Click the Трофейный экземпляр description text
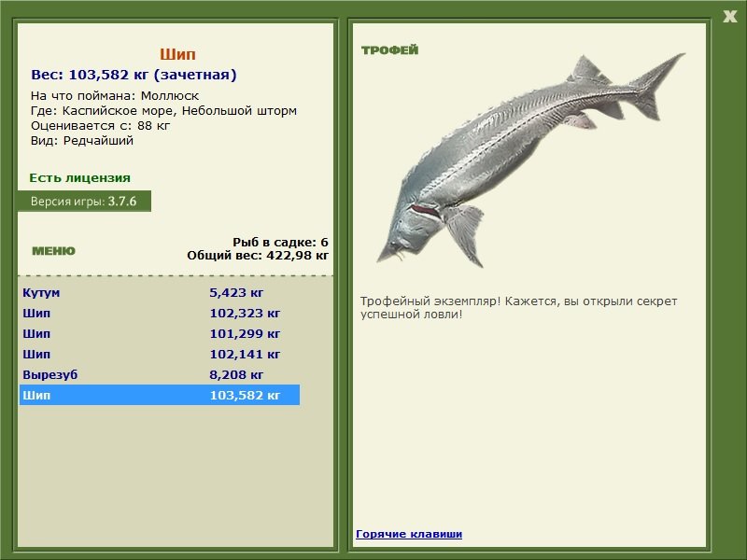This screenshot has height=560, width=747. click(518, 308)
